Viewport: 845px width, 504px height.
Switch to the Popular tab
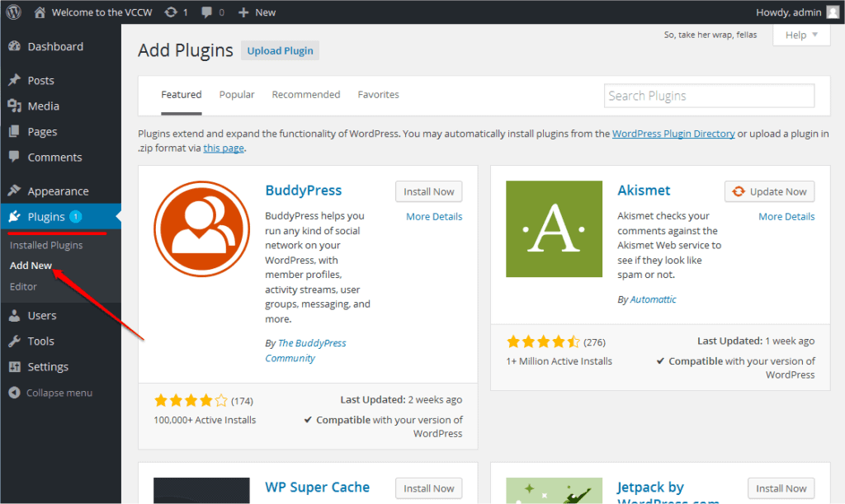pos(237,94)
